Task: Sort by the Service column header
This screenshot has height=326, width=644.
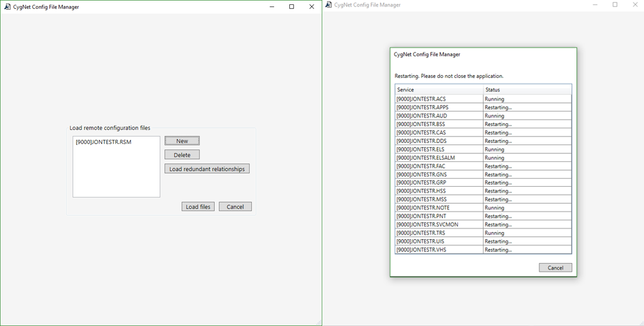Action: point(439,90)
